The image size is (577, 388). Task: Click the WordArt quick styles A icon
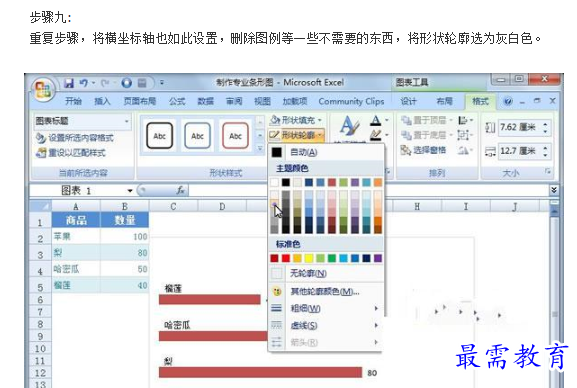(349, 126)
